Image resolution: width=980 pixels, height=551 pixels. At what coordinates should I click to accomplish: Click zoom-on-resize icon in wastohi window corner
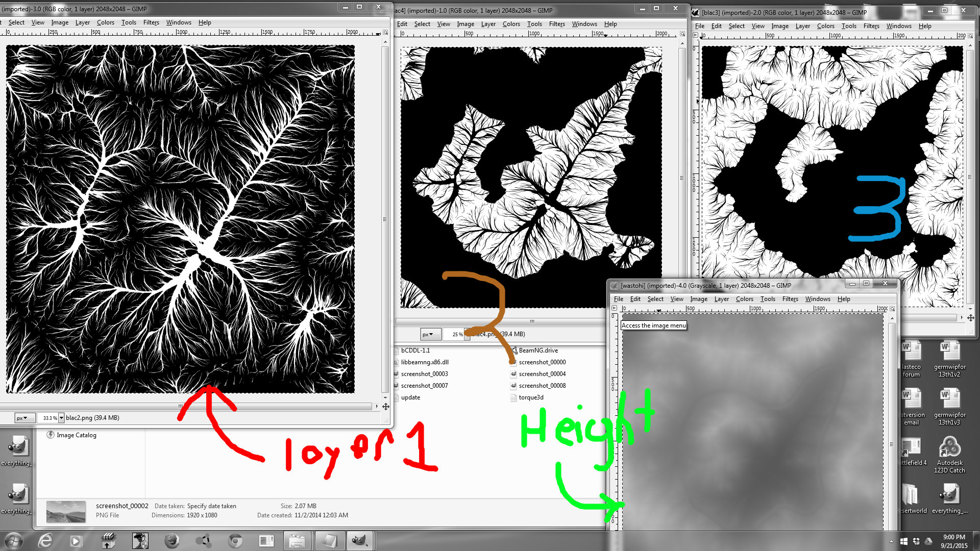click(x=892, y=308)
